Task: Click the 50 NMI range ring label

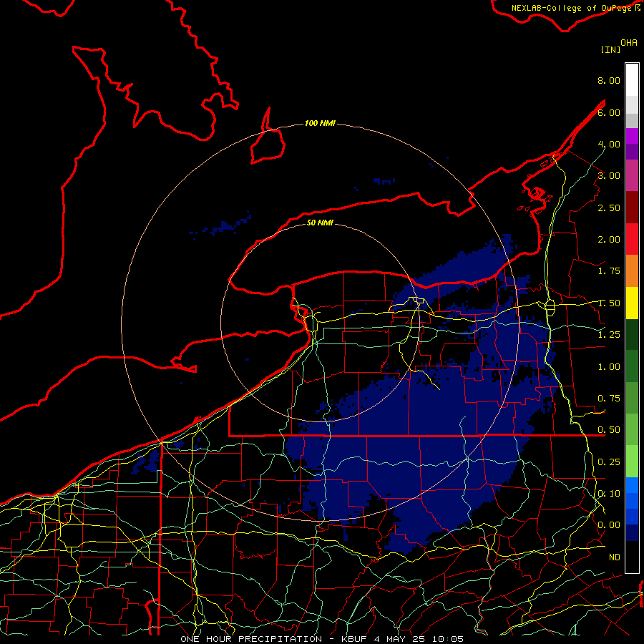Action: 320,223
